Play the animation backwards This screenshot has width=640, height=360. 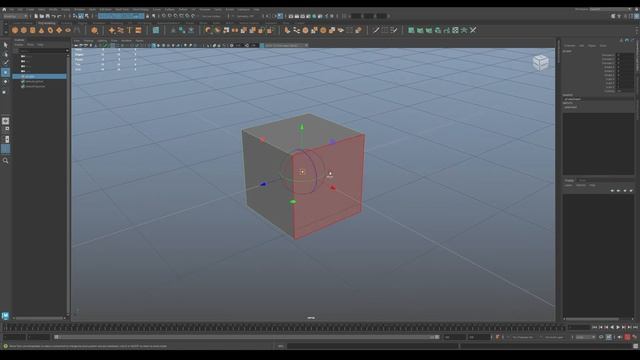(612, 327)
